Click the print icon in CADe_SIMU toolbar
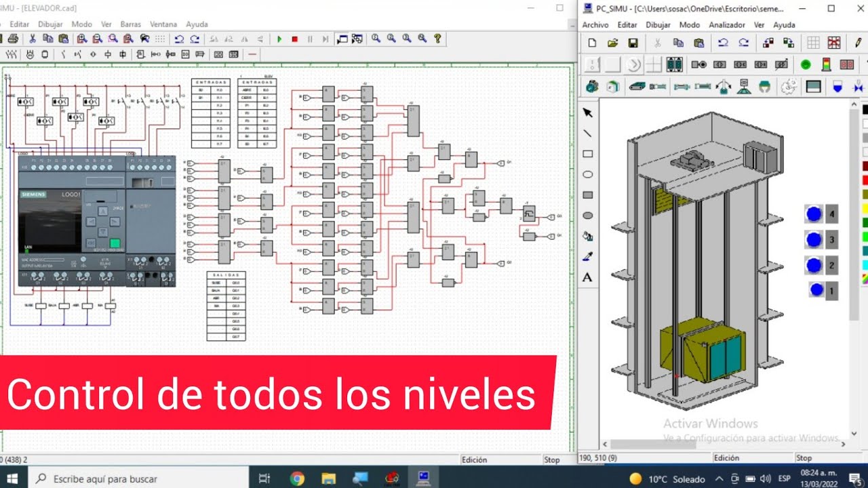 click(x=13, y=39)
